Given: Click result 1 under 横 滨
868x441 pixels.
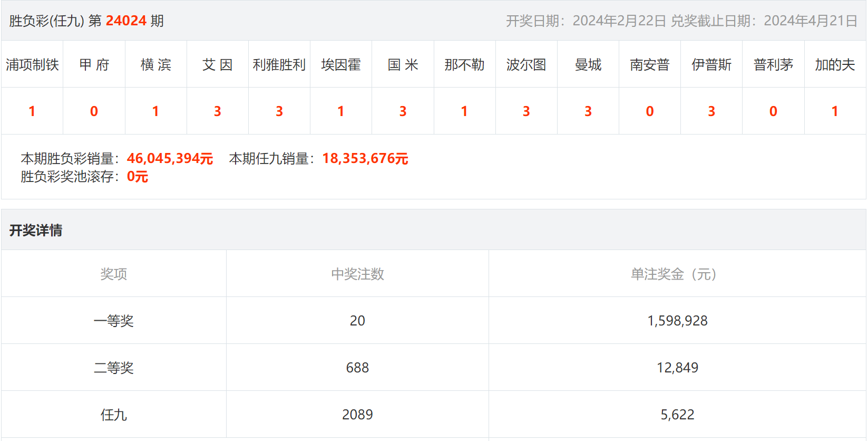Looking at the screenshot, I should (x=155, y=111).
